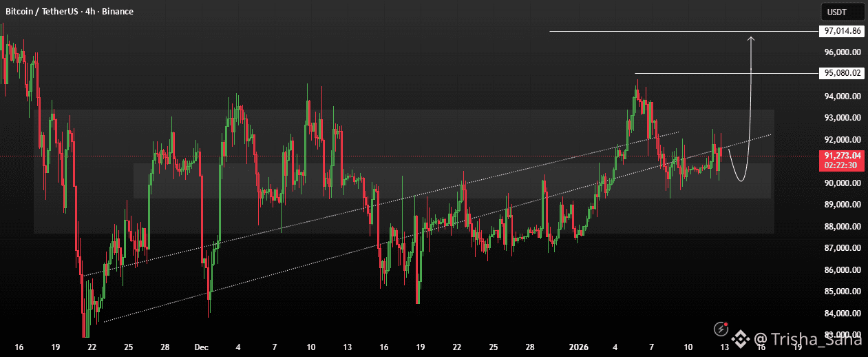Screen dimensions: 868x357
Task: Click the 2026 label on time axis
Action: [579, 347]
